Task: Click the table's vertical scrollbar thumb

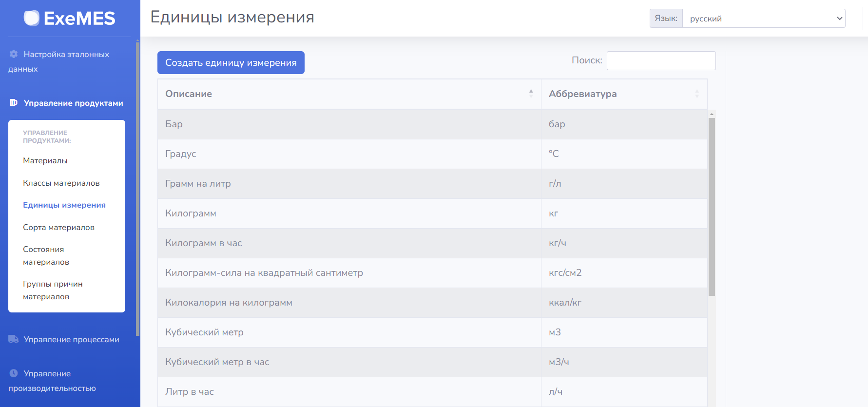Action: [712, 207]
